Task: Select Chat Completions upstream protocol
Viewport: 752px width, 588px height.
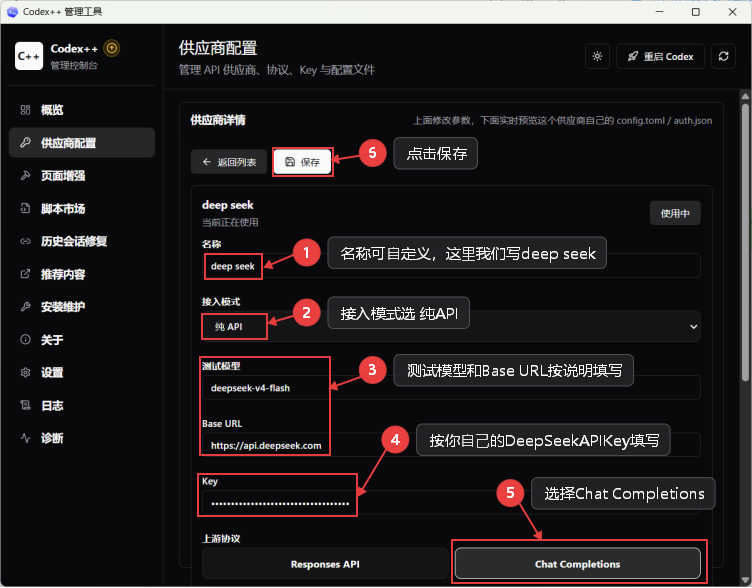Action: (x=577, y=564)
